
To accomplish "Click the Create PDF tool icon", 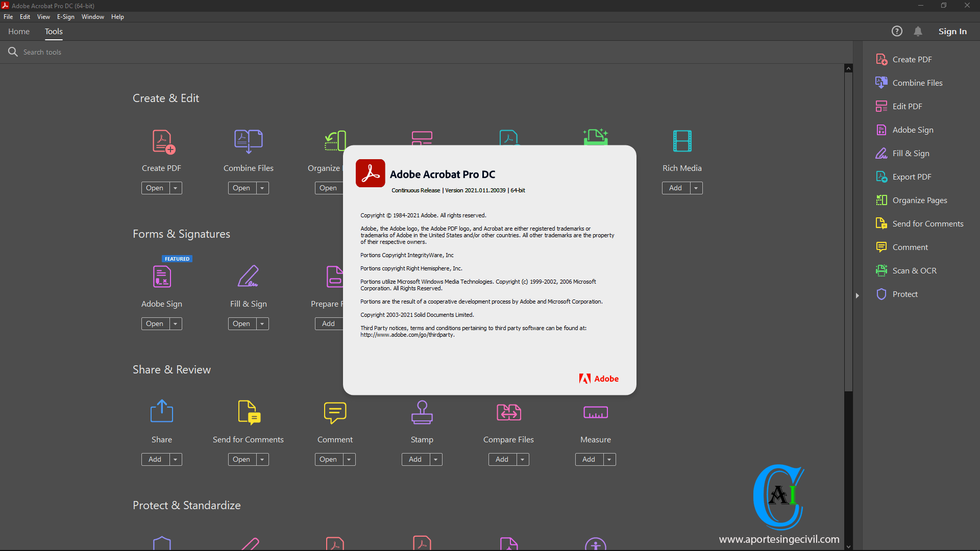I will [x=161, y=141].
